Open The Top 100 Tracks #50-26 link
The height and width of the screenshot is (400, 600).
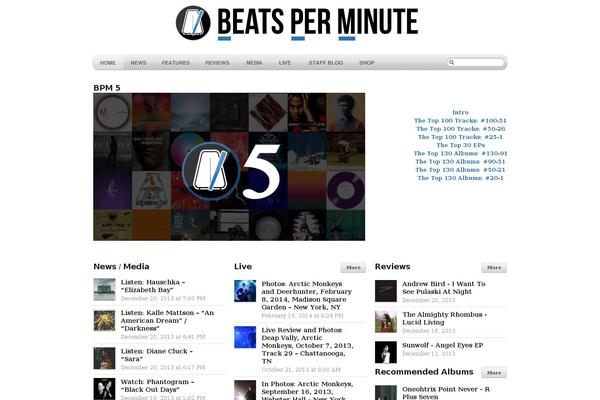460,129
